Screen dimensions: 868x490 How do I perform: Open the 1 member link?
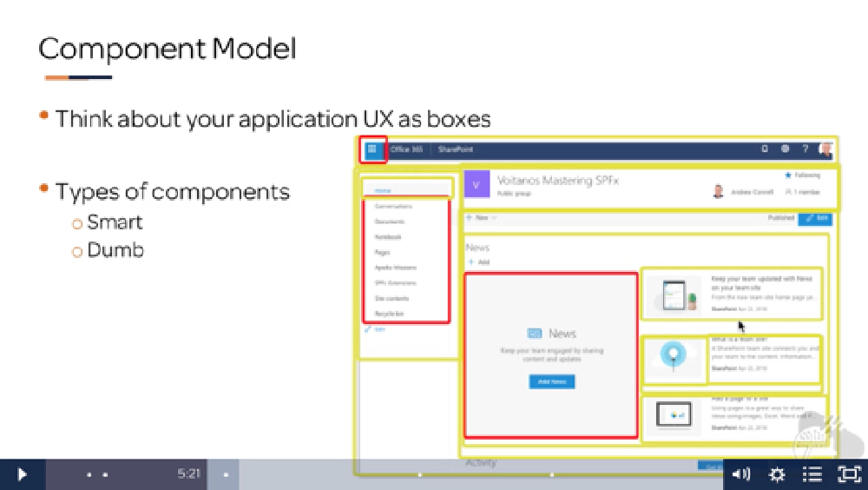coord(802,192)
